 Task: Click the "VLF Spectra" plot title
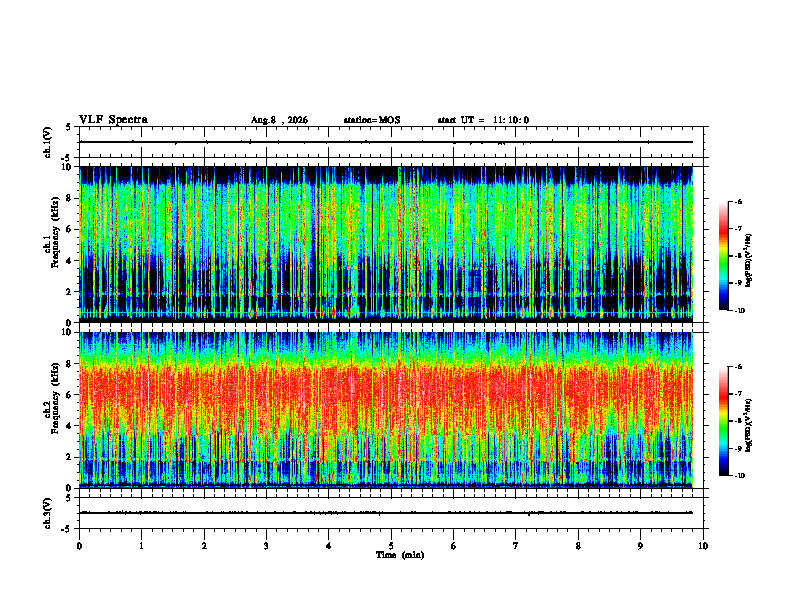click(x=113, y=120)
